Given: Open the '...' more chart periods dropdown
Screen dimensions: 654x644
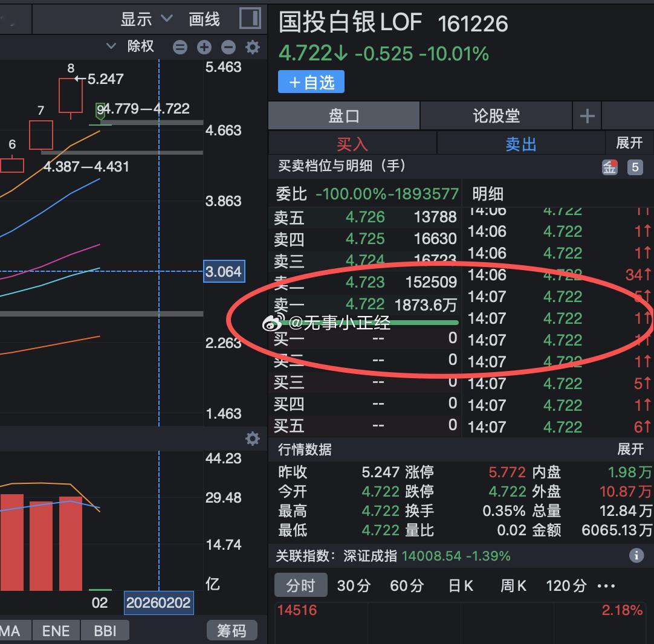Looking at the screenshot, I should pyautogui.click(x=606, y=585).
